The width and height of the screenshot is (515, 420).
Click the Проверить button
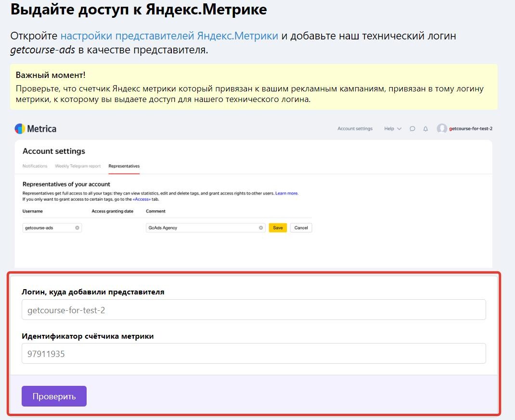(x=54, y=396)
